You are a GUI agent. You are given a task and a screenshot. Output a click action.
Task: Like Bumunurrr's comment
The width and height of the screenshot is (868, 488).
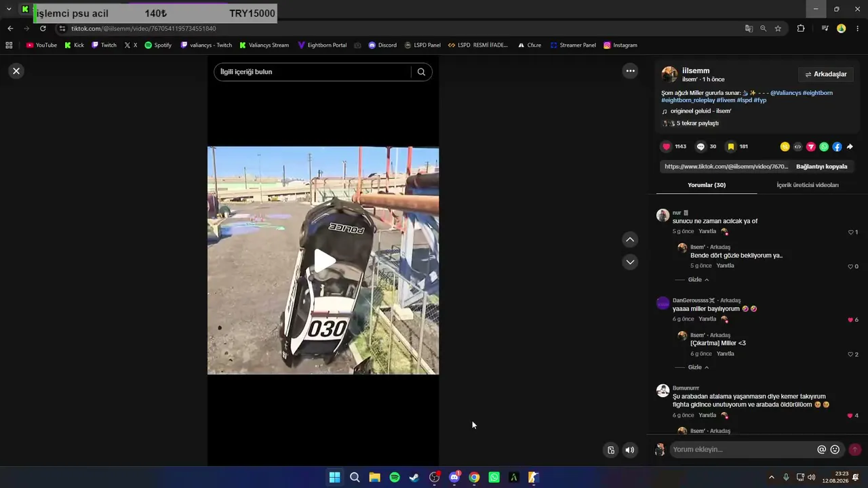click(x=850, y=415)
